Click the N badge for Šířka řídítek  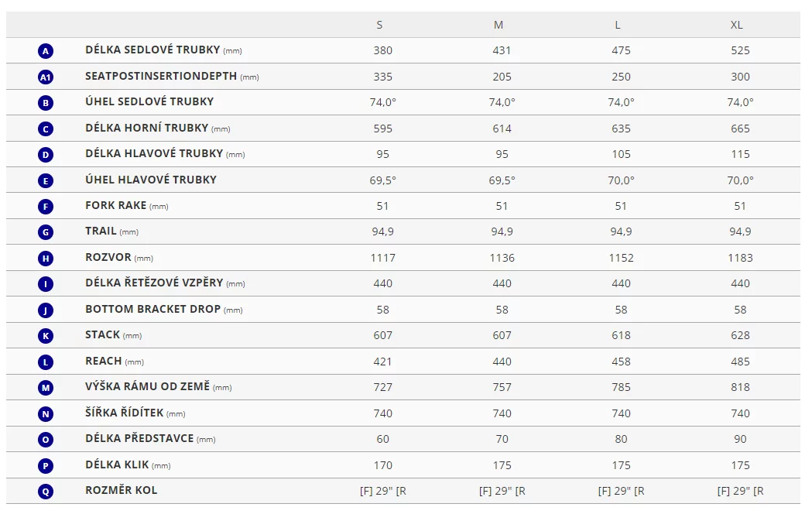[x=46, y=414]
